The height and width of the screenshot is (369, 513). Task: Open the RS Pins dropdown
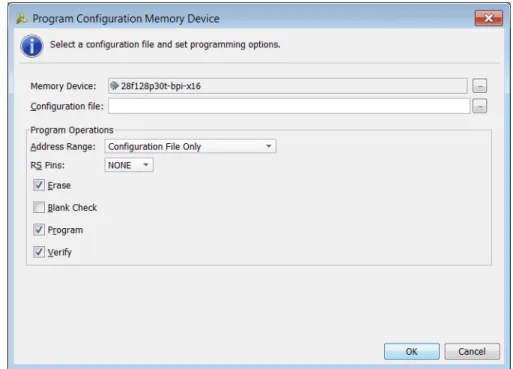(129, 165)
